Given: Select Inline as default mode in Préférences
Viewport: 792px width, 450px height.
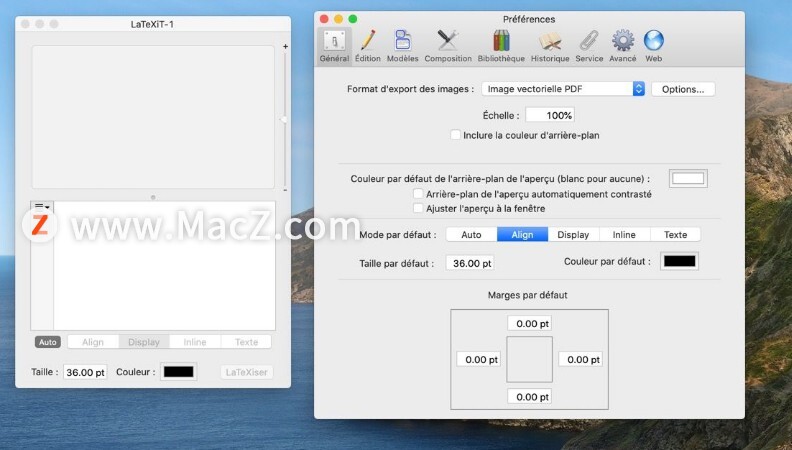Looking at the screenshot, I should pos(624,234).
